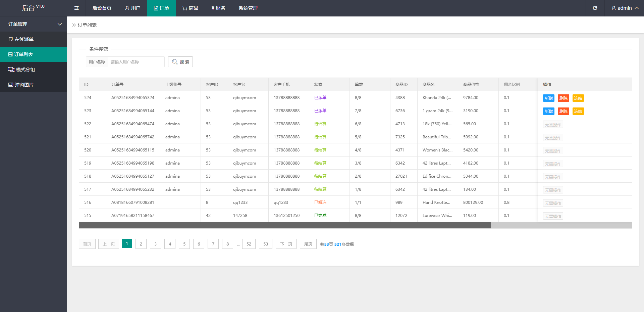Open the 系统管理 menu
Screen dimensions: 644x312
click(248, 8)
